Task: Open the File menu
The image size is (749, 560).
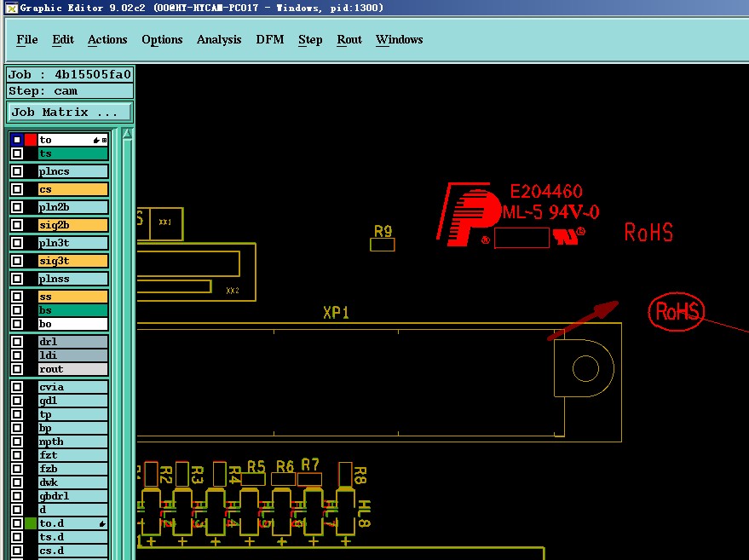Action: tap(26, 40)
